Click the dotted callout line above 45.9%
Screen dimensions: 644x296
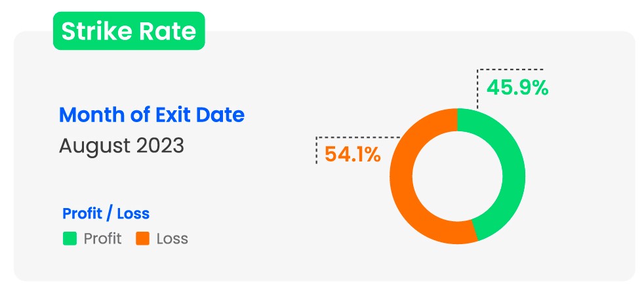(512, 69)
